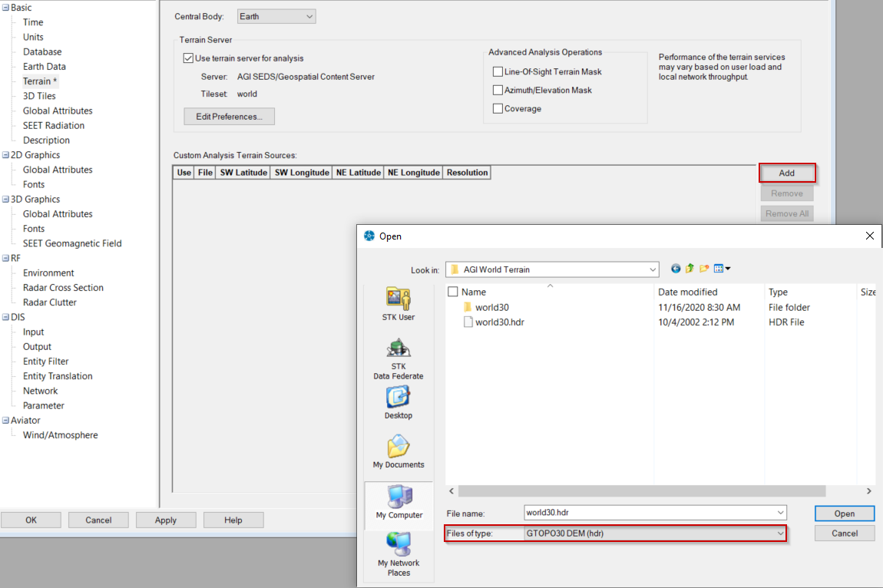The width and height of the screenshot is (883, 588).
Task: Click the go back navigation icon
Action: pos(676,269)
